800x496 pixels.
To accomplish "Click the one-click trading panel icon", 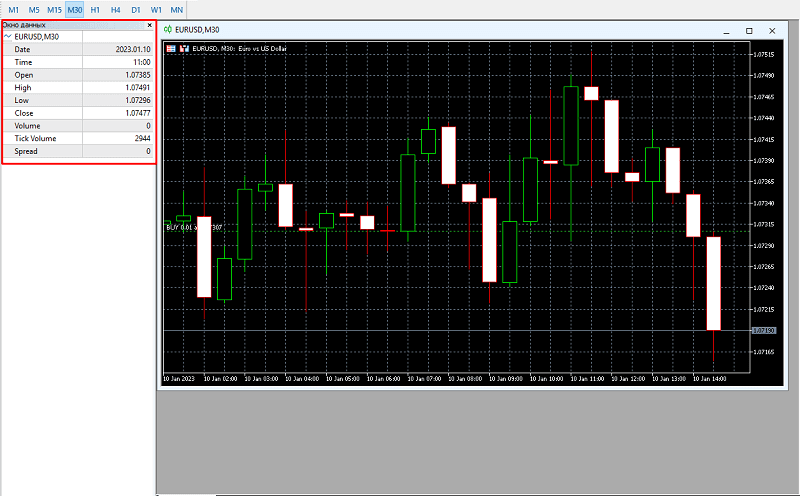I will (x=171, y=48).
